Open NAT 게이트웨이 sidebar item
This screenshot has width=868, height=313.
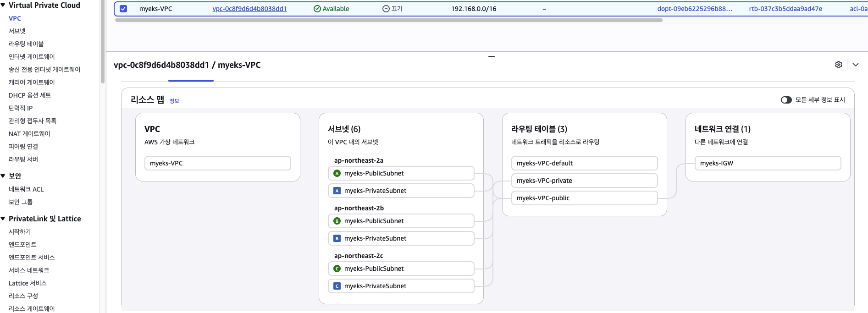click(x=29, y=134)
